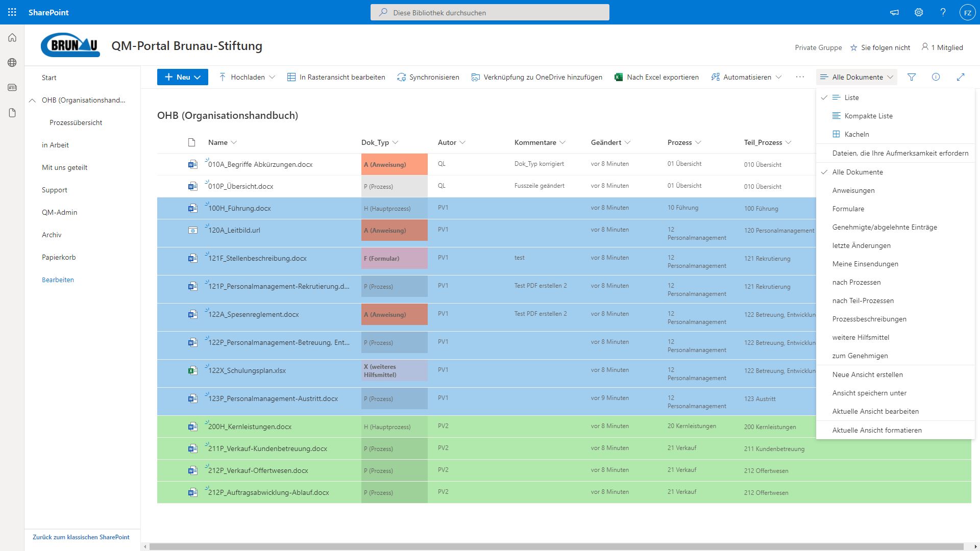Screen dimensions: 980x551
Task: Go to SharePoint home icon in sidebar
Action: (12, 38)
